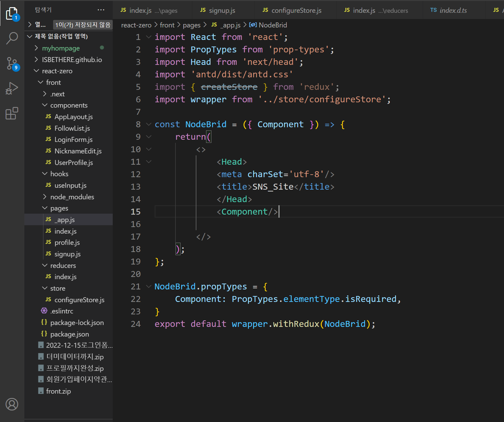Open the Search view icon
Viewport: 504px width, 422px height.
click(12, 38)
